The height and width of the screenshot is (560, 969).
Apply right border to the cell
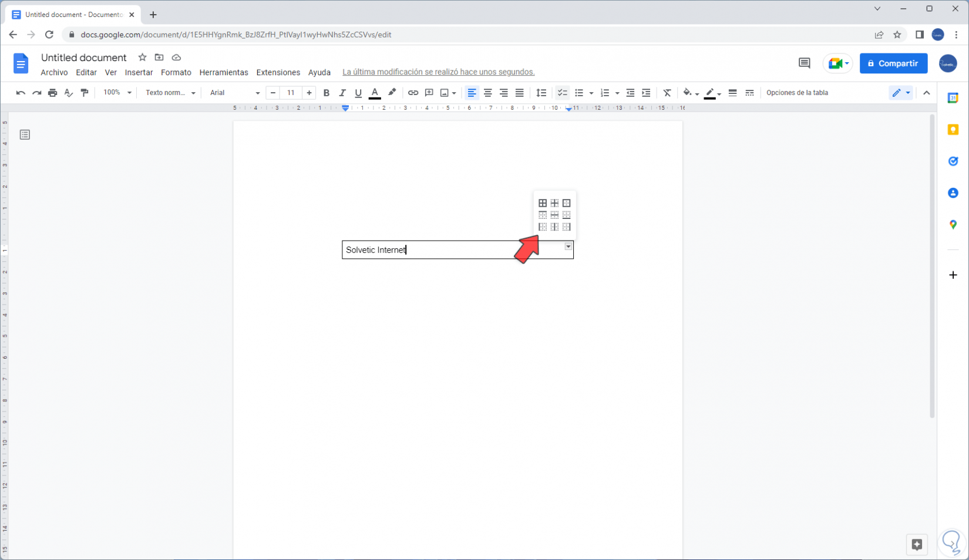click(567, 227)
